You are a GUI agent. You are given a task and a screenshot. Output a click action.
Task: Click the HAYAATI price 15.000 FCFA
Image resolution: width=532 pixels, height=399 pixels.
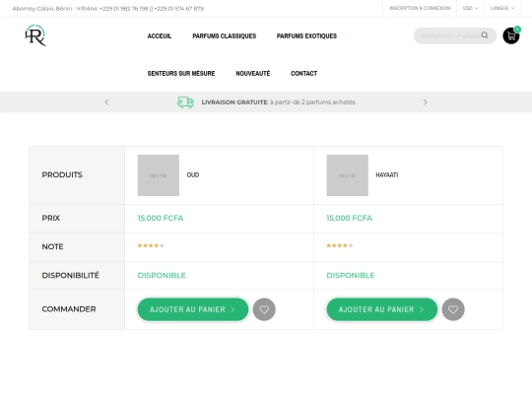(349, 218)
